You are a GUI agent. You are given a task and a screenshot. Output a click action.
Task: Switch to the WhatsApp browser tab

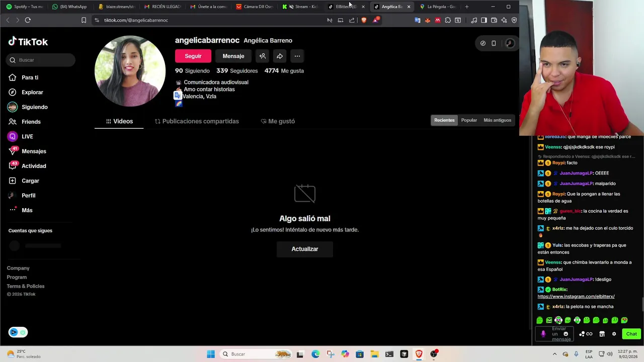click(70, 7)
